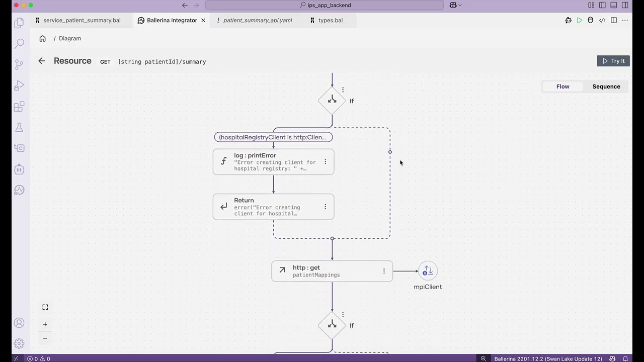The width and height of the screenshot is (644, 362).
Task: Add node on the dashed else branch
Action: [390, 151]
